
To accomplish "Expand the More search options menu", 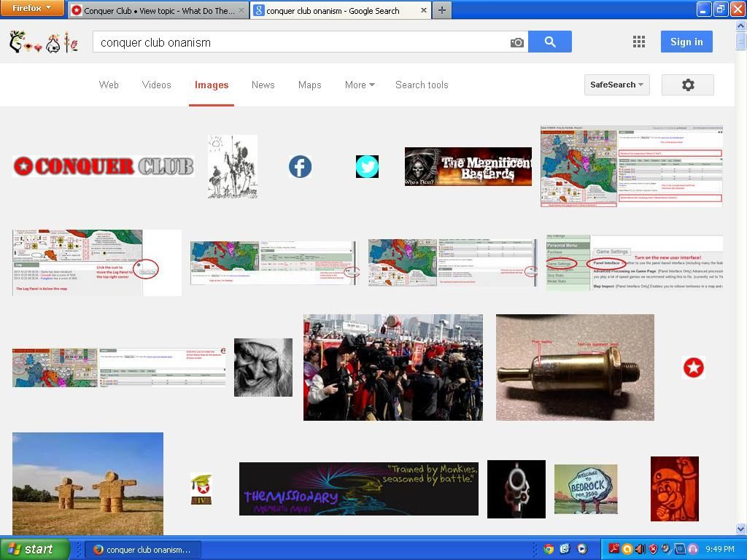I will click(x=359, y=85).
